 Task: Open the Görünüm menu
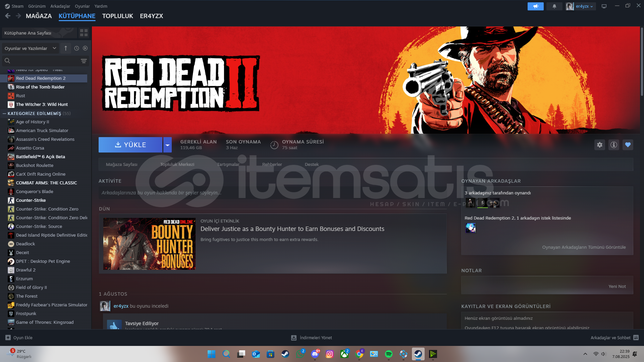click(37, 6)
